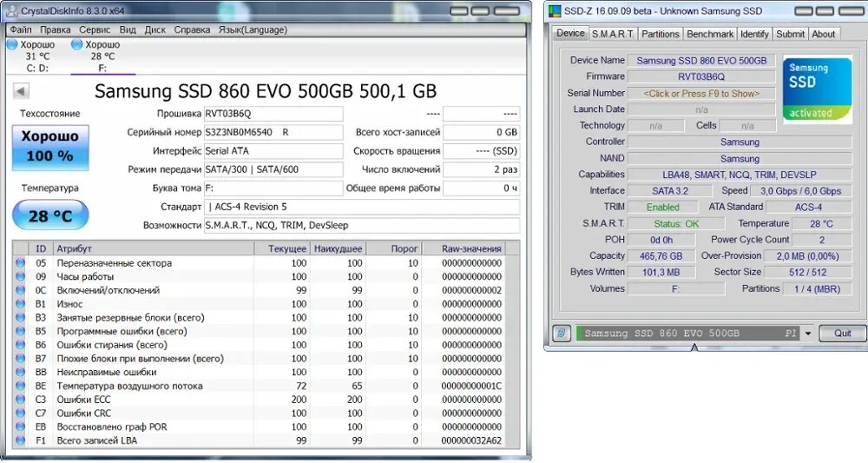Click the S.M.A.R.T. Status: OK value
Screen dimensions: 868x463
click(x=676, y=224)
